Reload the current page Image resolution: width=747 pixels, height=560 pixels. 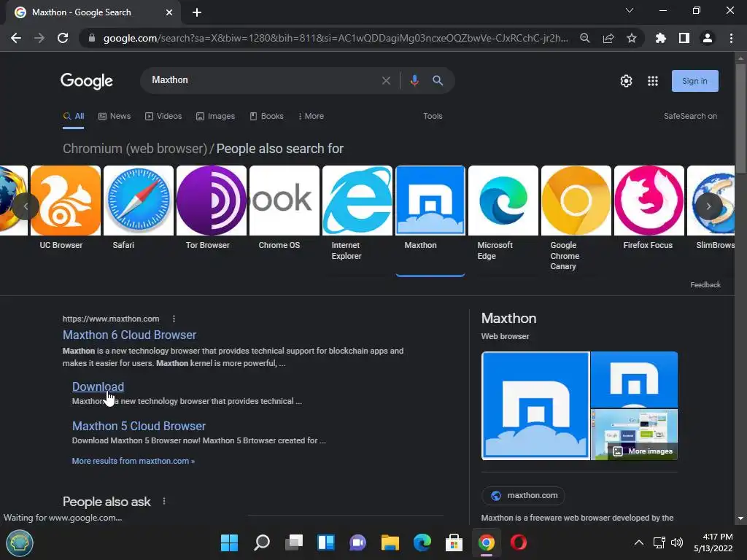[x=63, y=38]
